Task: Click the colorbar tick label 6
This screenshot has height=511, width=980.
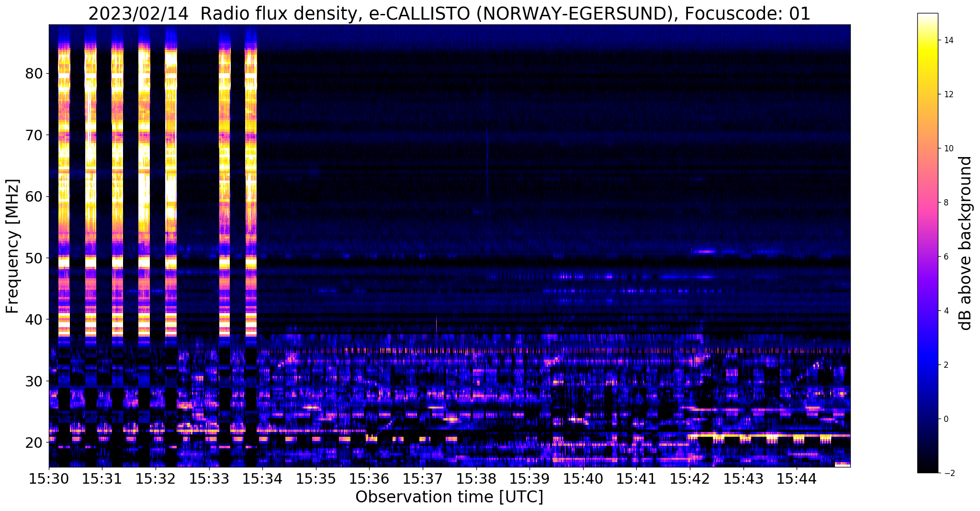Action: click(946, 257)
